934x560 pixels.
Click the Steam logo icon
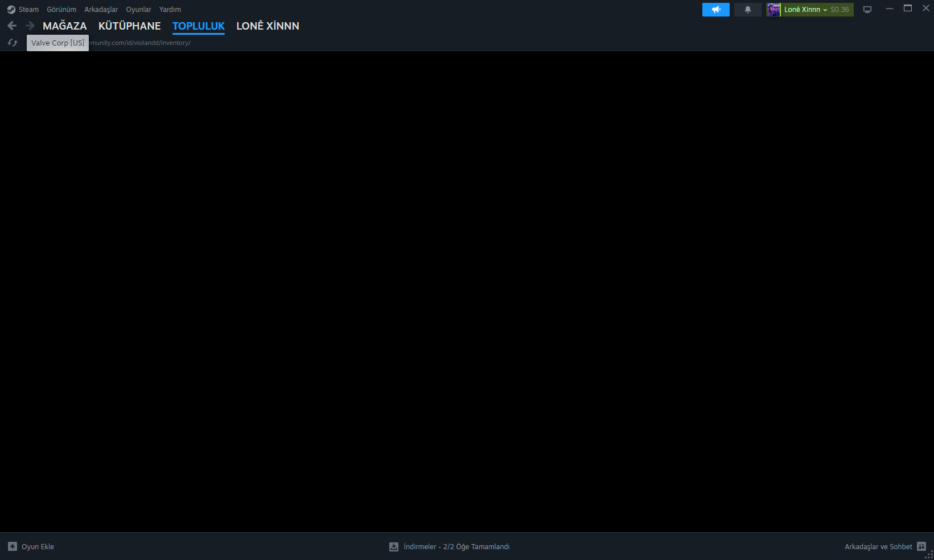point(11,10)
